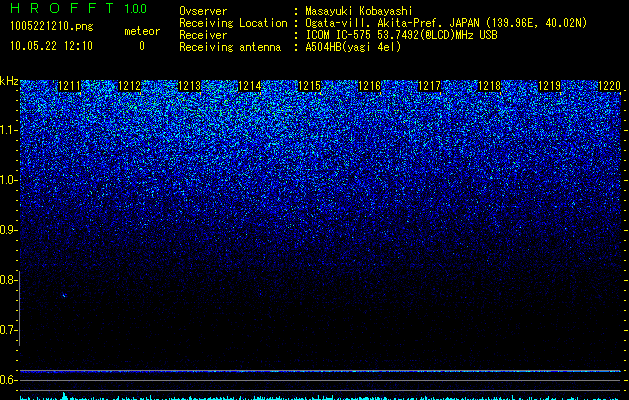Click the 0.9 kHz frequency axis label
629x400 pixels.
(7, 230)
